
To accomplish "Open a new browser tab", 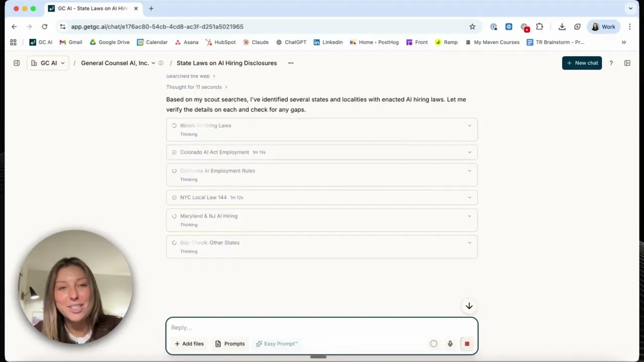I will coord(151,9).
